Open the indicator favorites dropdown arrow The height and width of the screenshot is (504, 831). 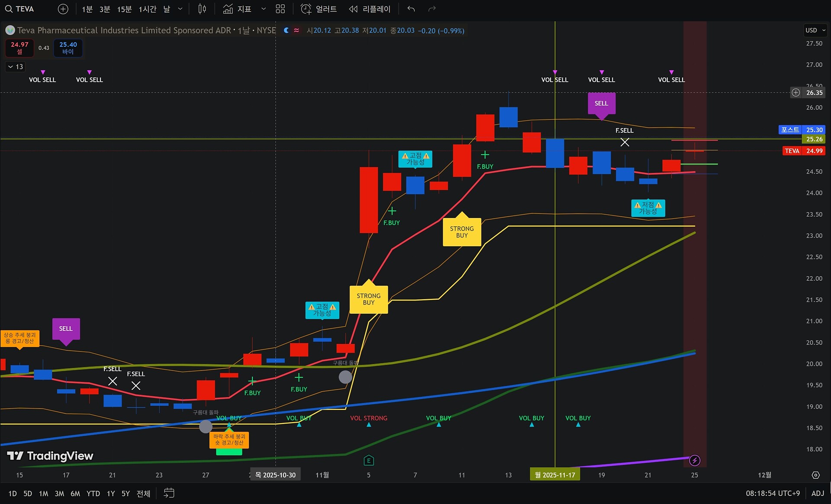[263, 9]
